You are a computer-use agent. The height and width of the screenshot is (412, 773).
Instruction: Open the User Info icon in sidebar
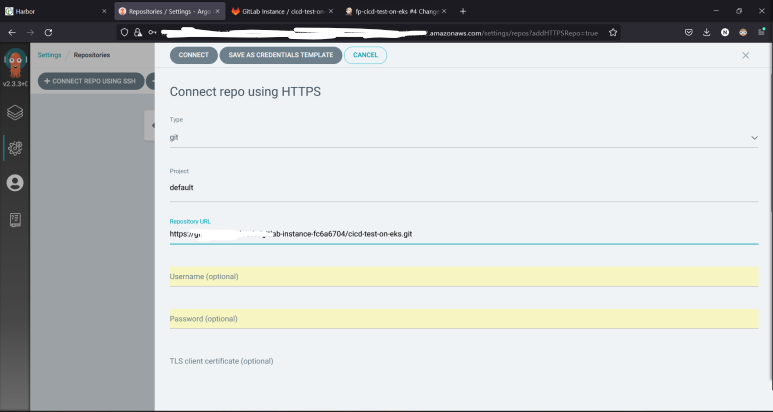click(15, 183)
